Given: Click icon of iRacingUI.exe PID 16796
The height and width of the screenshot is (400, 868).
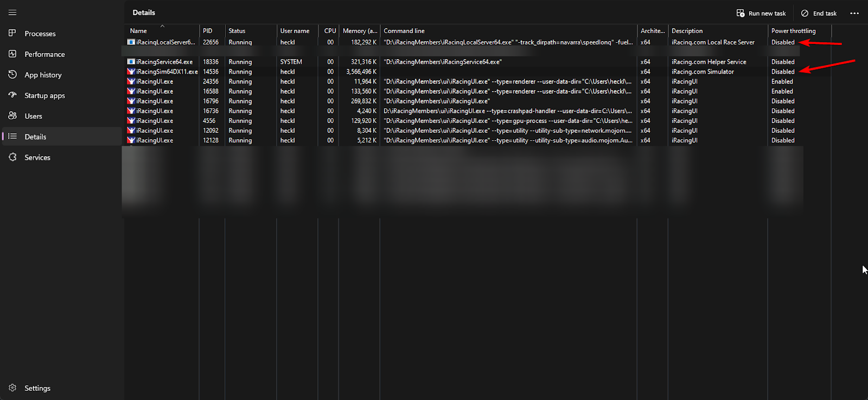Looking at the screenshot, I should pyautogui.click(x=131, y=101).
